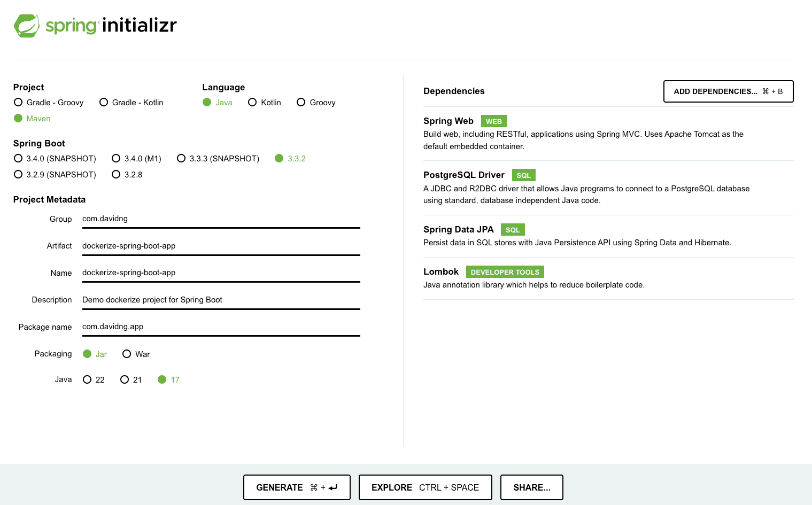Switch packaging to War
Image resolution: width=812 pixels, height=505 pixels.
click(127, 354)
